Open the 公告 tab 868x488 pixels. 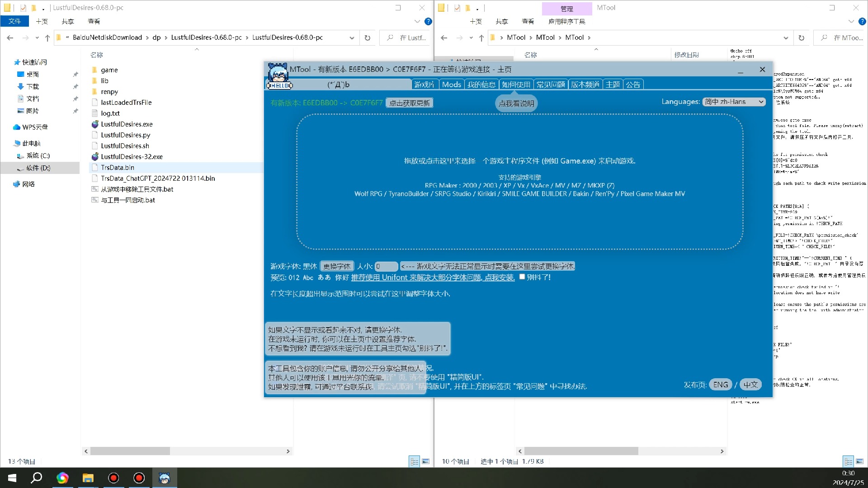point(633,84)
